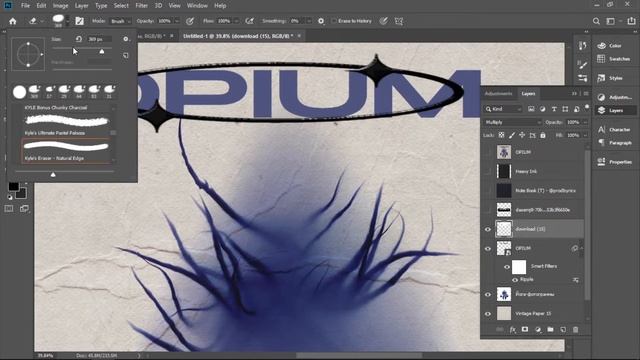
Task: Enable pressure for size icon
Action: coord(383,21)
